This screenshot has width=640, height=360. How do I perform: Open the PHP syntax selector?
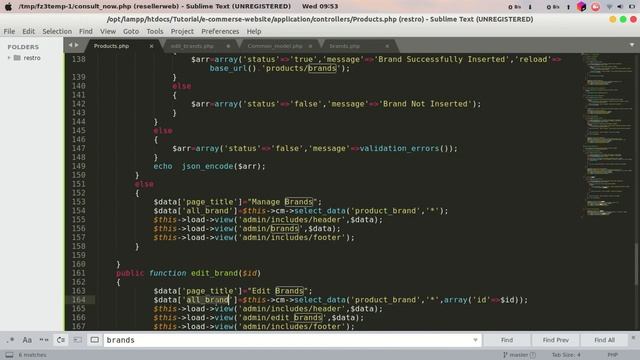(612, 355)
